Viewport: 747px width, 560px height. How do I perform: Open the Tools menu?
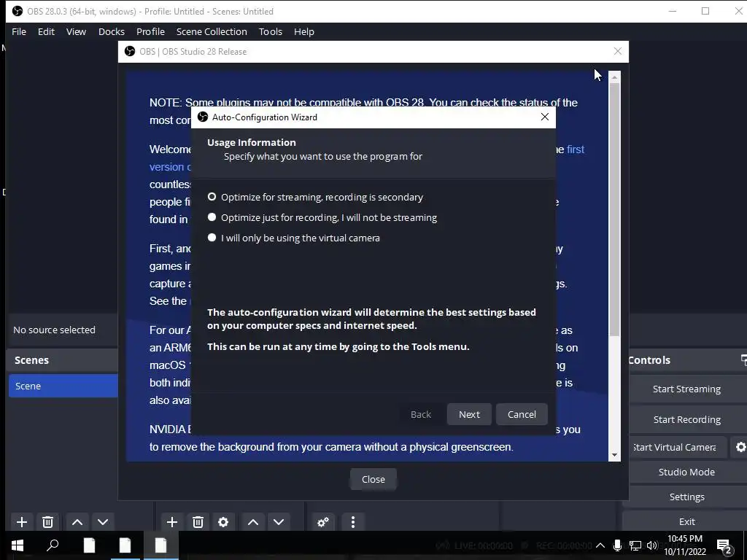[271, 31]
